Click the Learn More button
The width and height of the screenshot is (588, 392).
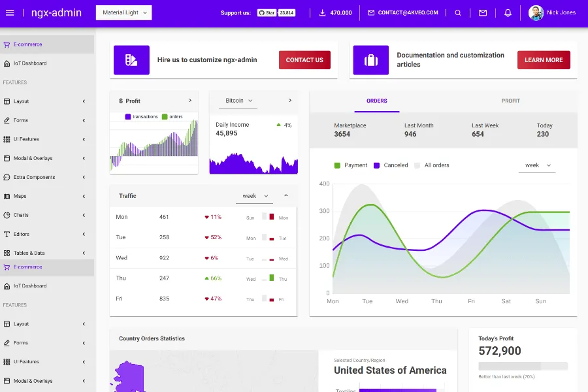coord(544,60)
